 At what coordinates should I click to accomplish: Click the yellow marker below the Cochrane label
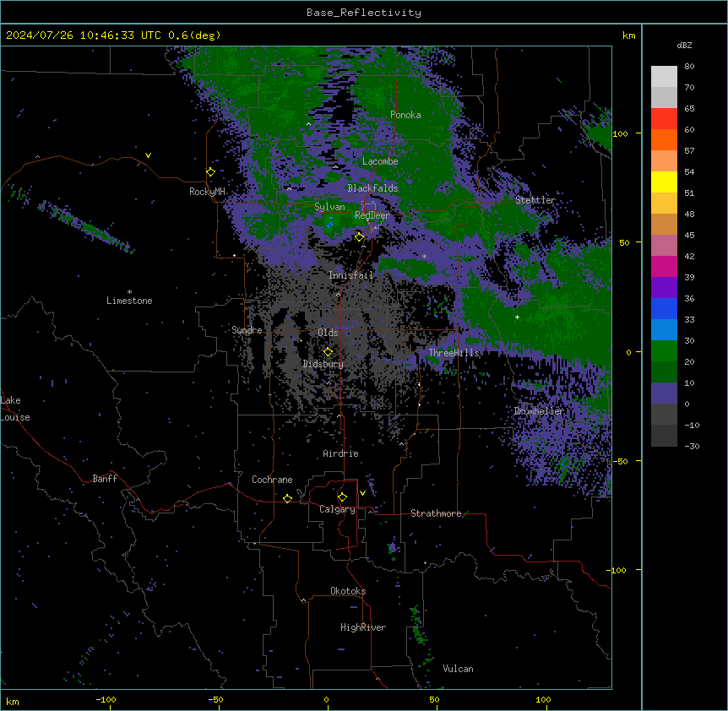287,498
